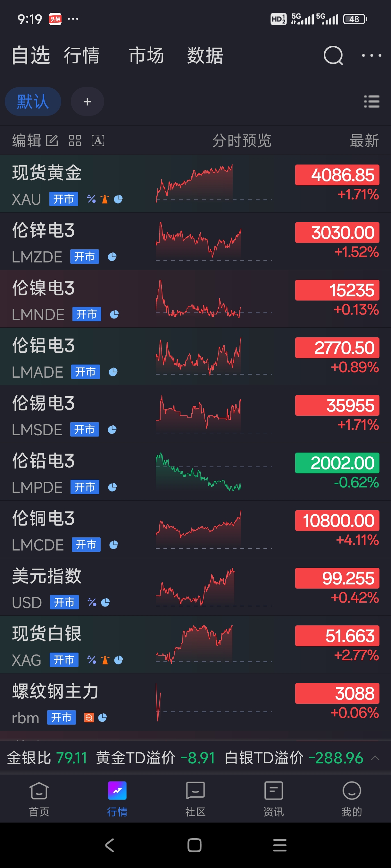391x868 pixels.
Task: Toggle 现货黄金 price 4086.85 display box
Action: point(337,175)
